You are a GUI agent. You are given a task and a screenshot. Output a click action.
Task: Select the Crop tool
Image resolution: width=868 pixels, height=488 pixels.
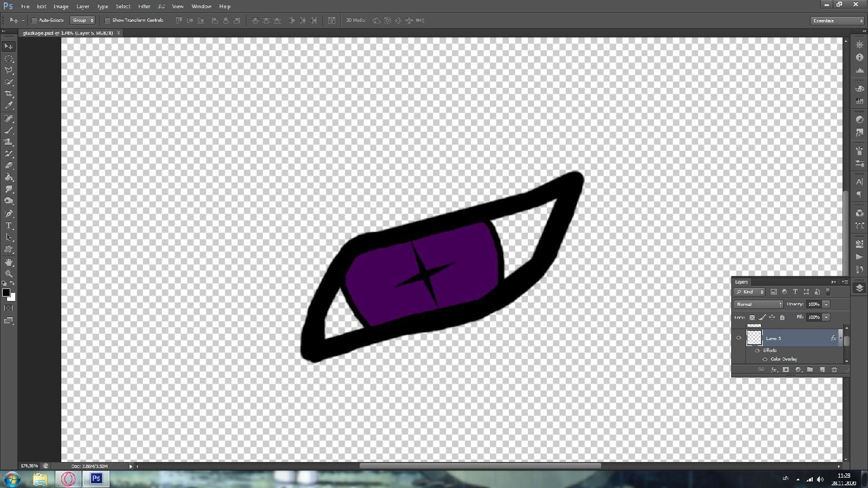click(x=9, y=94)
